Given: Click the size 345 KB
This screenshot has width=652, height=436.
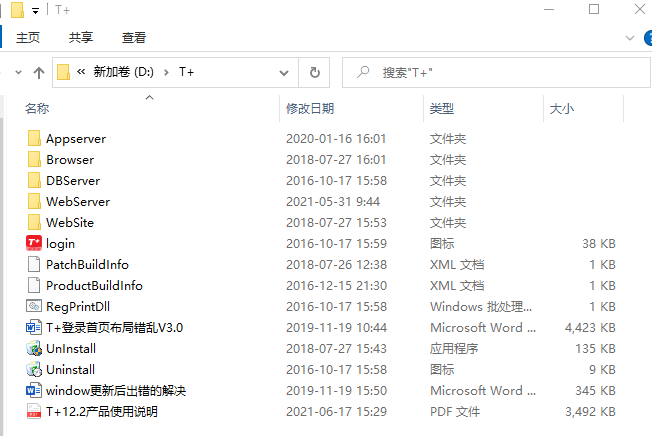Looking at the screenshot, I should click(595, 391).
